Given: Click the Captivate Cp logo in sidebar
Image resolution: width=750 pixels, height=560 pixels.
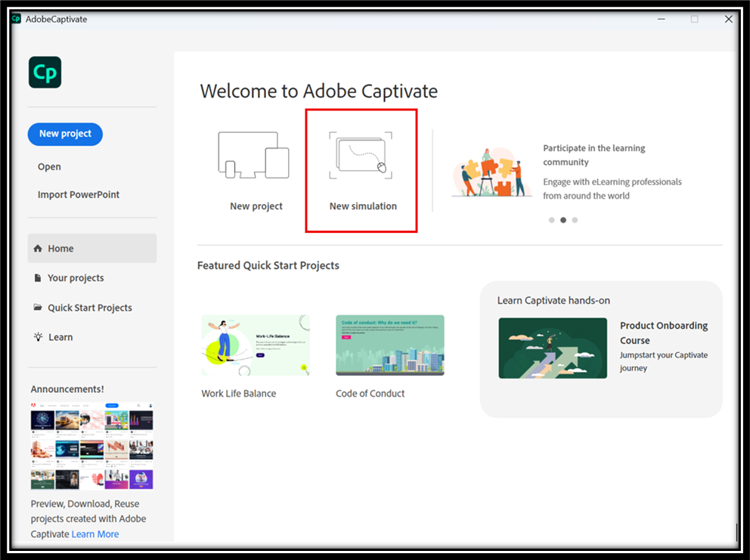Looking at the screenshot, I should 45,73.
